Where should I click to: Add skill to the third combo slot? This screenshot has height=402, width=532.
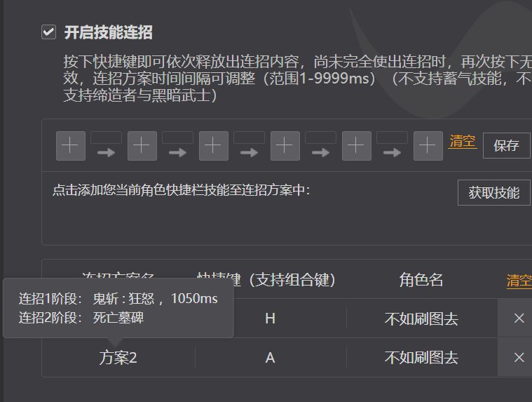click(x=213, y=146)
